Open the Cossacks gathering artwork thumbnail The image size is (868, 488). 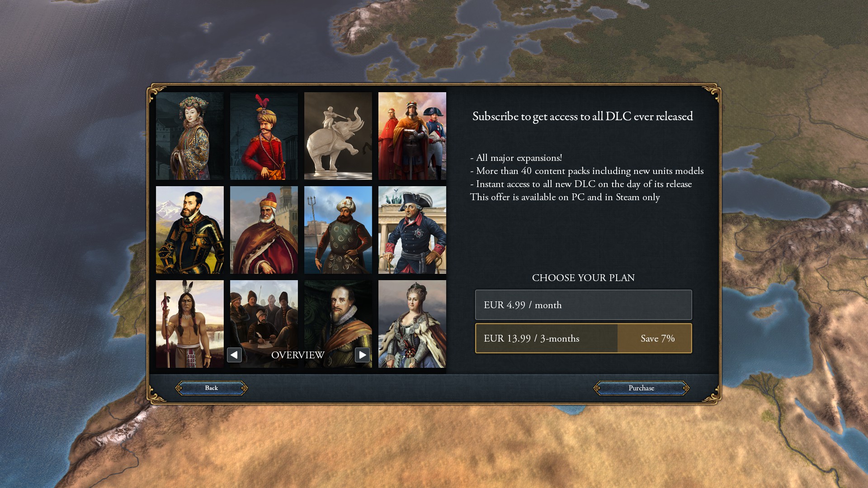(264, 316)
